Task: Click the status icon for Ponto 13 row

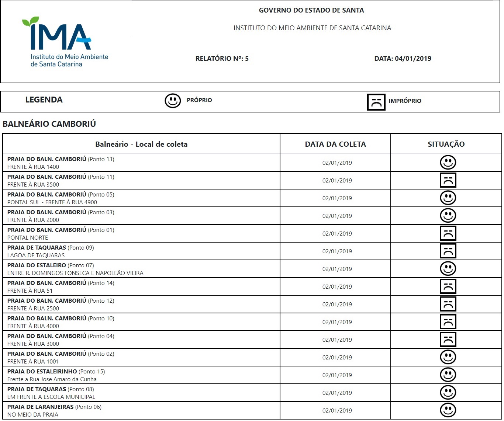Action: click(448, 163)
